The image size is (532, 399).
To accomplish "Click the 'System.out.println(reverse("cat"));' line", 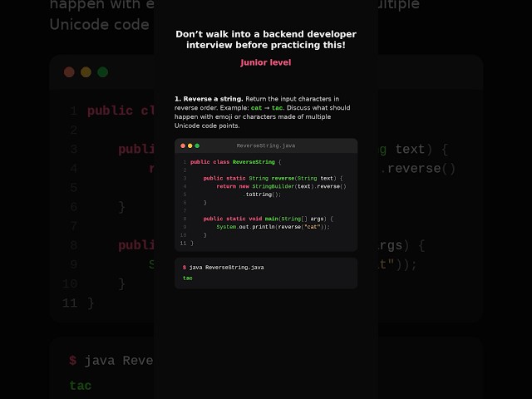I will 273,227.
